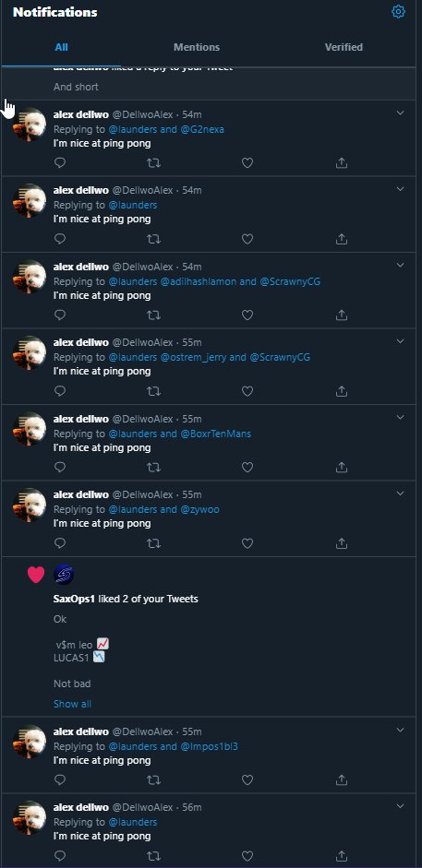422x868 pixels.
Task: Switch to the Mentions tab
Action: pyautogui.click(x=197, y=48)
